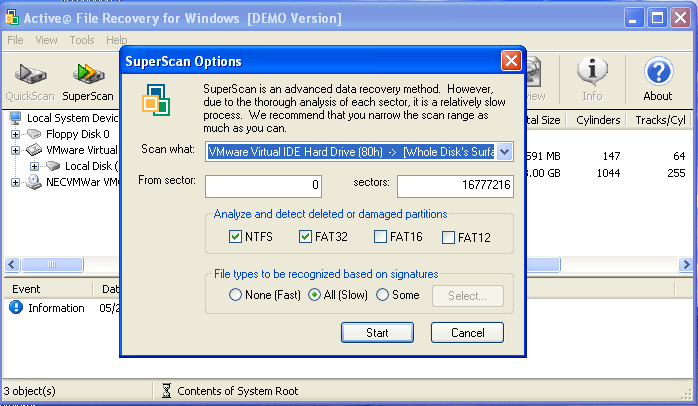Click the From sector input field
Image resolution: width=698 pixels, height=406 pixels.
point(263,186)
